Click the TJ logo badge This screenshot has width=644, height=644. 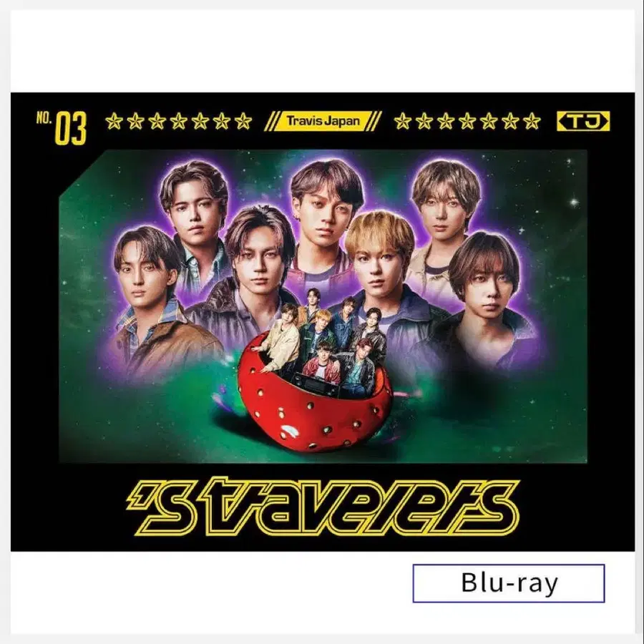pos(582,121)
